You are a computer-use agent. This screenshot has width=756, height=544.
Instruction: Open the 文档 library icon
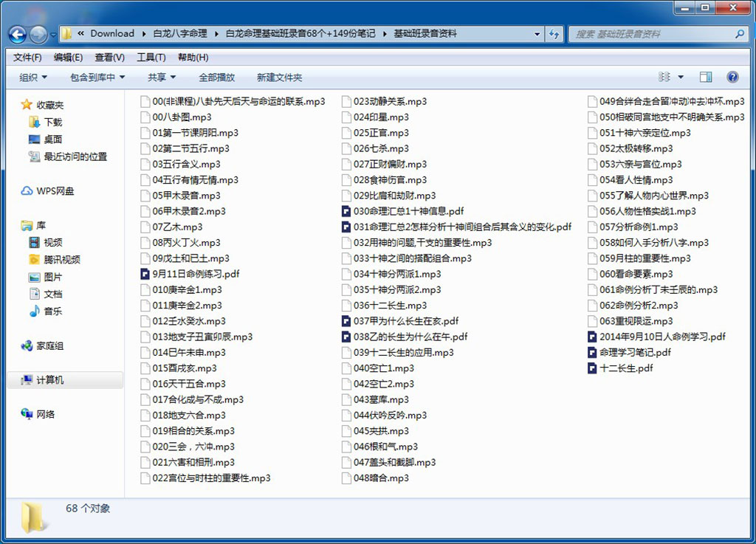(x=34, y=294)
